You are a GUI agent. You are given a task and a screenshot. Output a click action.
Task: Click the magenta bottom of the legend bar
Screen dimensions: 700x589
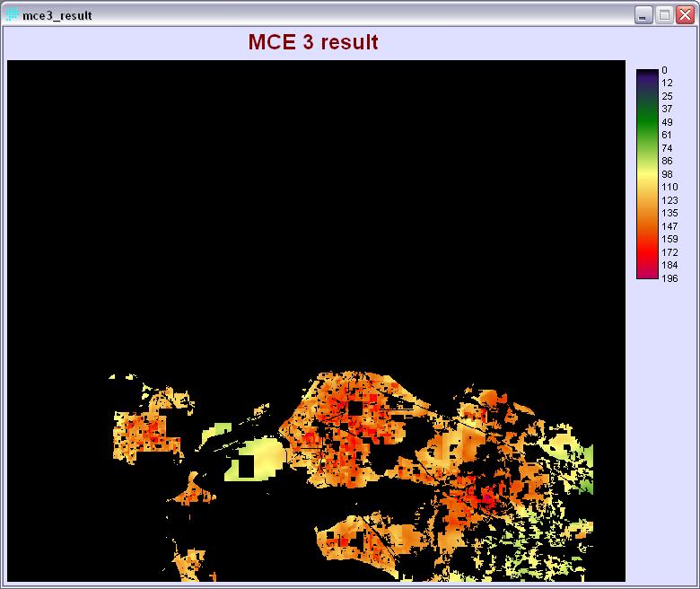[646, 273]
